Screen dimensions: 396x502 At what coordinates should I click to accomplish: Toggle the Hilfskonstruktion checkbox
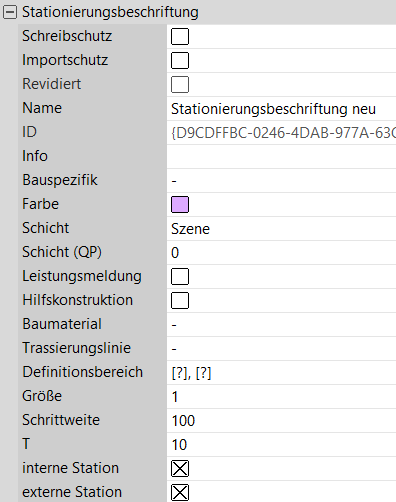[x=180, y=300]
